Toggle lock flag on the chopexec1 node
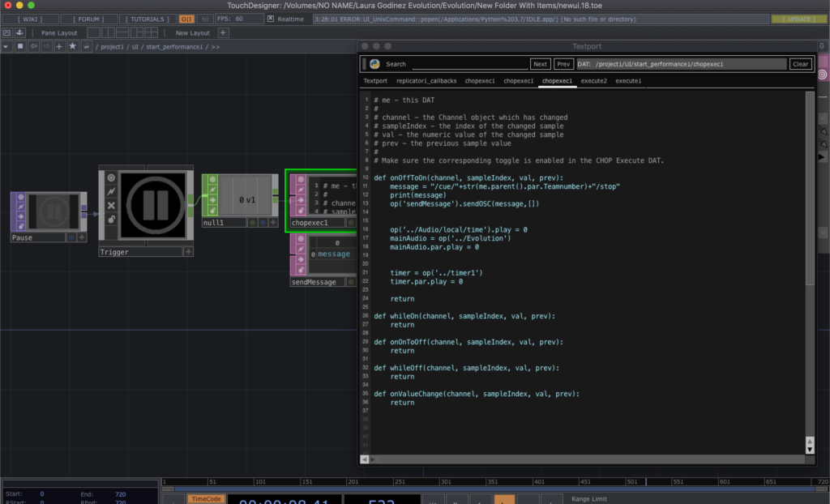This screenshot has width=830, height=504. coord(301,210)
